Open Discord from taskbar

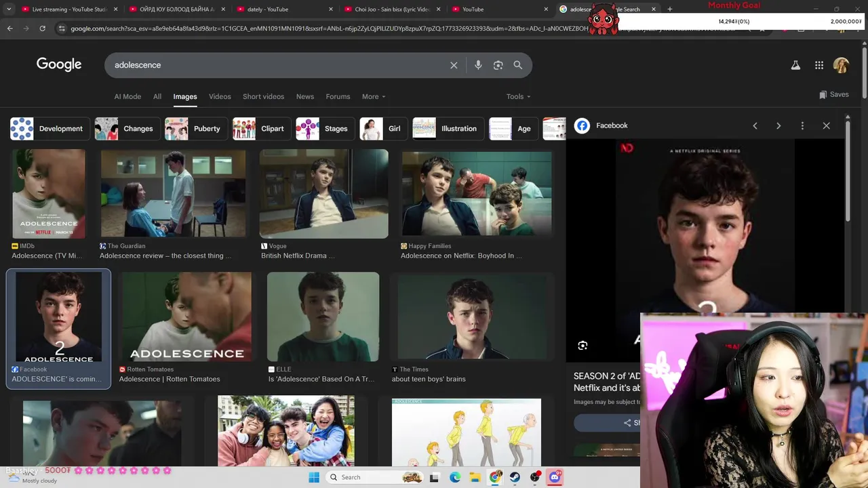[555, 477]
